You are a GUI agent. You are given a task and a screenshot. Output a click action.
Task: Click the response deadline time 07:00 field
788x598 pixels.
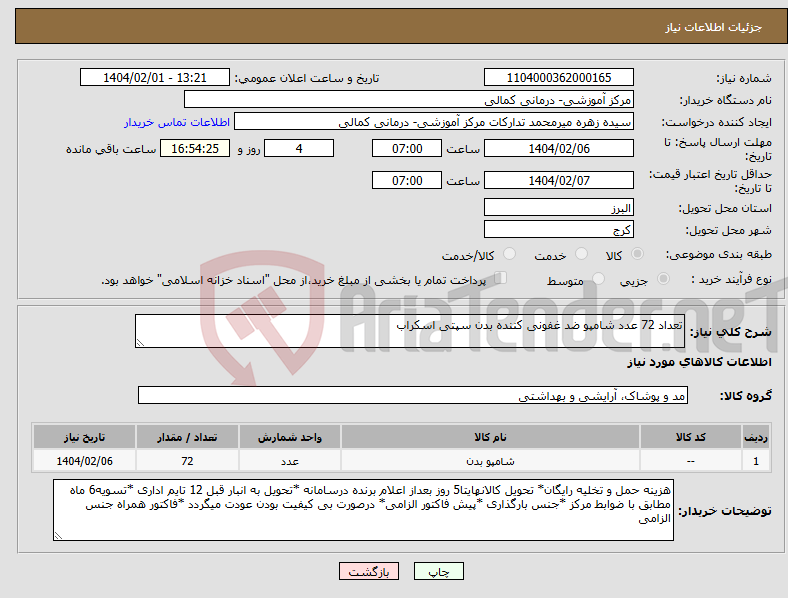[407, 148]
